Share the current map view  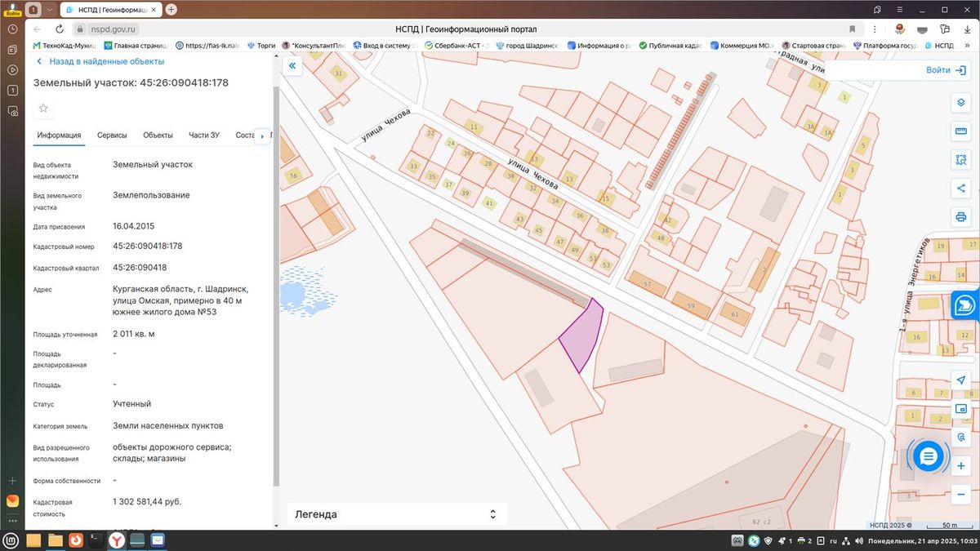960,189
